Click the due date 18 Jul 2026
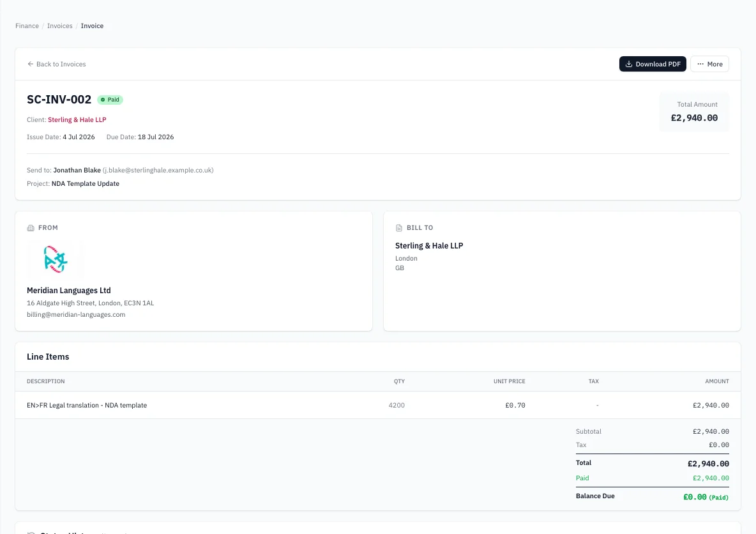This screenshot has height=534, width=756. [x=156, y=137]
